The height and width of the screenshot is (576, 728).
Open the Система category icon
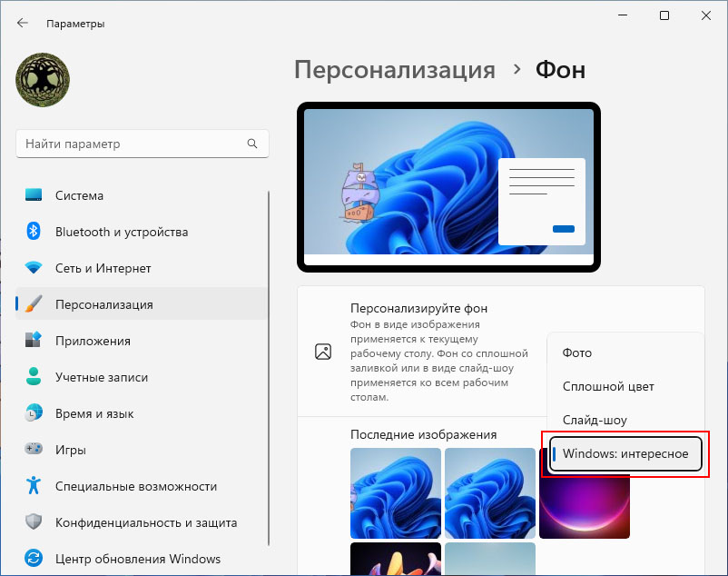click(34, 195)
